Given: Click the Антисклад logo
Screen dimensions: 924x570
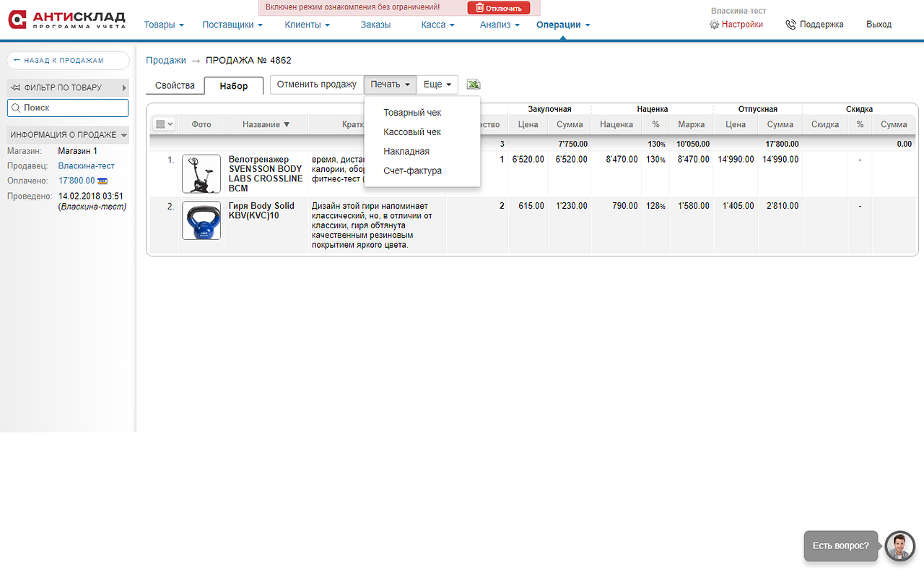Looking at the screenshot, I should tap(67, 20).
